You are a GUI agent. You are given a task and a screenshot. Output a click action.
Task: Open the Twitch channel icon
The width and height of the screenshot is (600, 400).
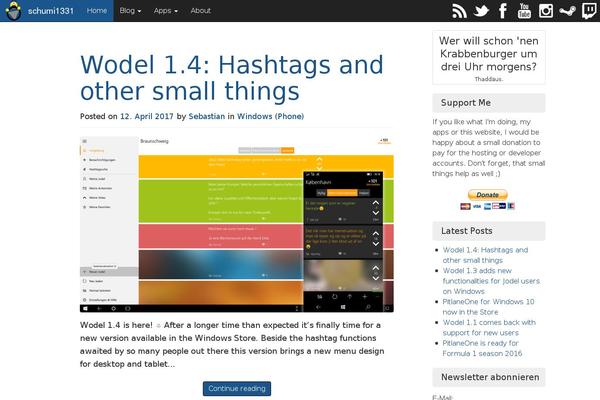tap(589, 11)
